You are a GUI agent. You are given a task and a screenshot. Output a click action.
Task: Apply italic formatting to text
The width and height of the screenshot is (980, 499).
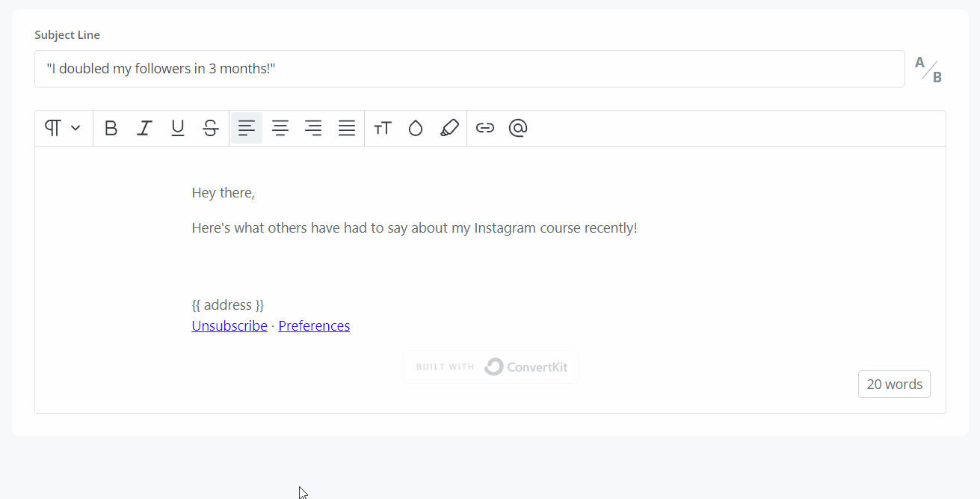(x=144, y=129)
